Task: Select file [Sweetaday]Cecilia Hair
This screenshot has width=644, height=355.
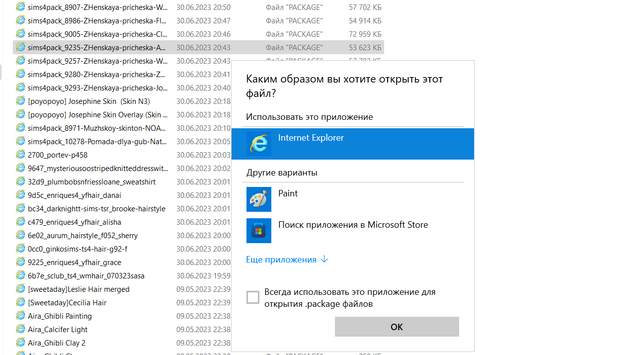Action: click(67, 303)
